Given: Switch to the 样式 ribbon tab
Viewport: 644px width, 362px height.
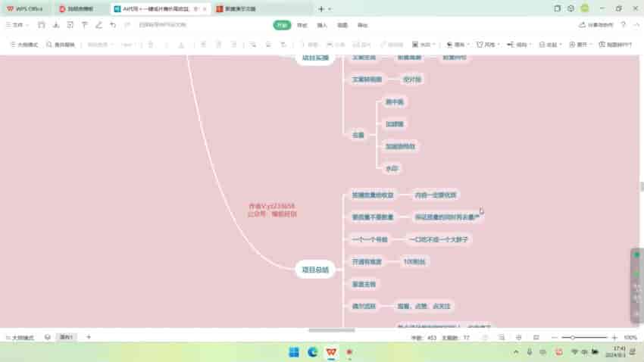Looking at the screenshot, I should [x=302, y=25].
